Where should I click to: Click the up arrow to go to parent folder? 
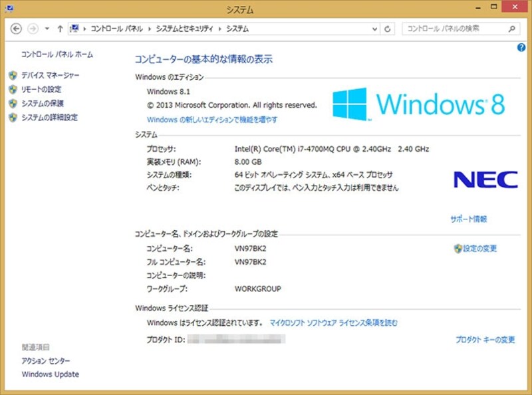pyautogui.click(x=60, y=29)
